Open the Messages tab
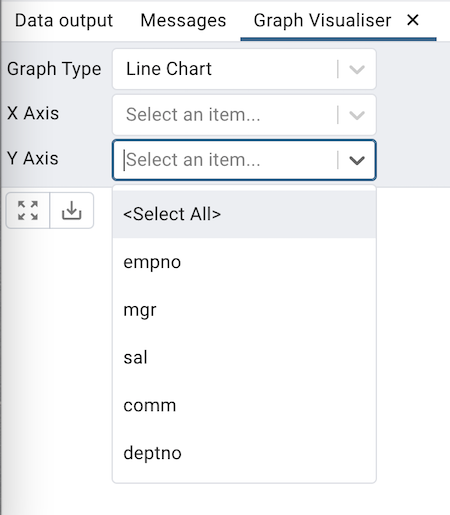The image size is (450, 515). pos(183,21)
